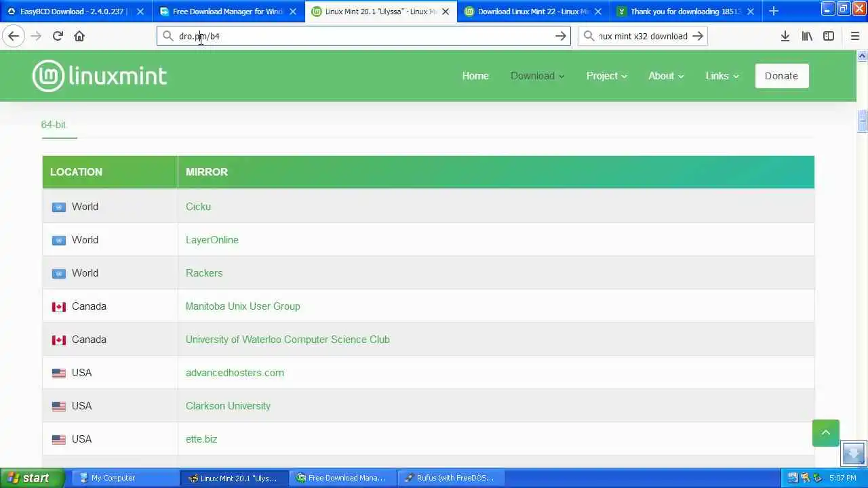Close the Thank you for downloading tab

tap(751, 12)
